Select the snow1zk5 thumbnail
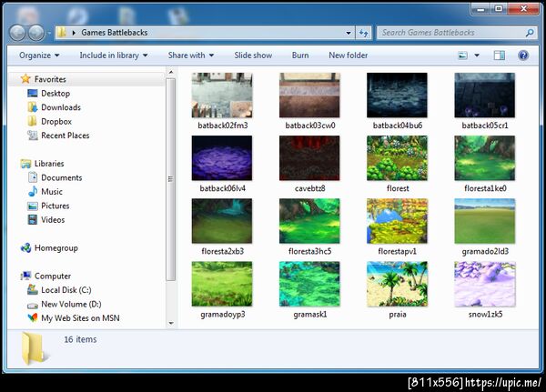 [485, 284]
